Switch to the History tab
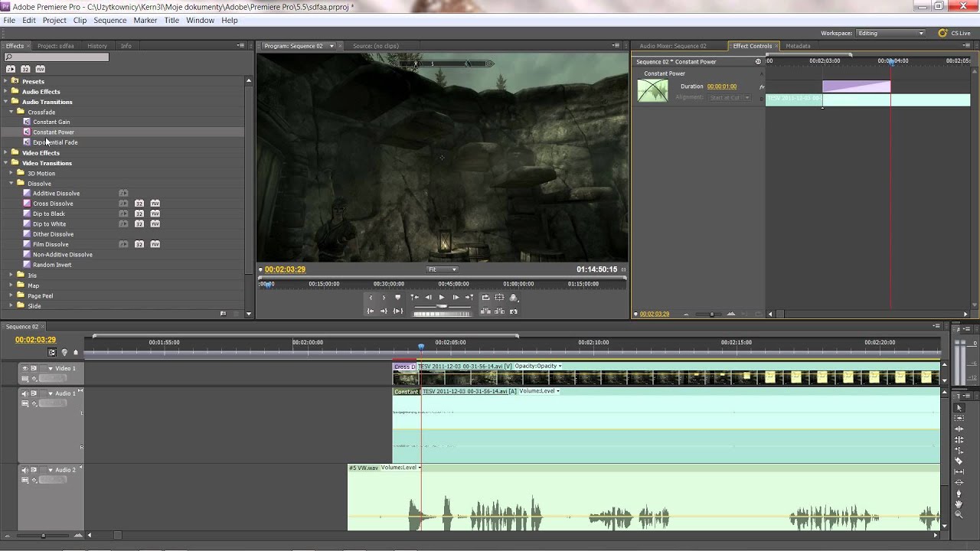Screen dimensions: 980x551 tap(97, 46)
